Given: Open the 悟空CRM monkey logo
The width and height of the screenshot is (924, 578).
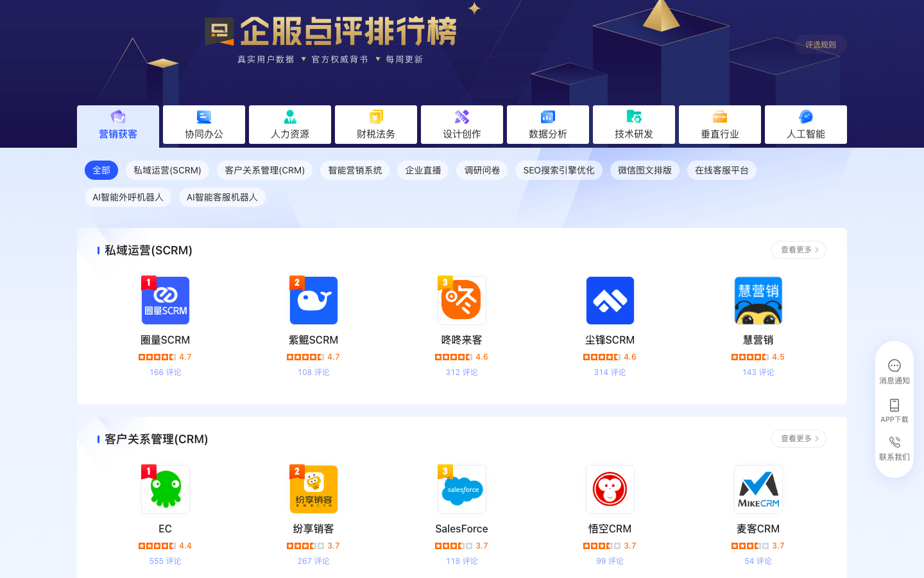Looking at the screenshot, I should (610, 489).
